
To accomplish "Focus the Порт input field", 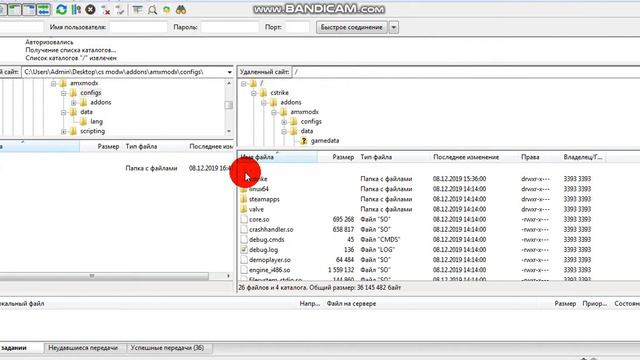I will (297, 27).
